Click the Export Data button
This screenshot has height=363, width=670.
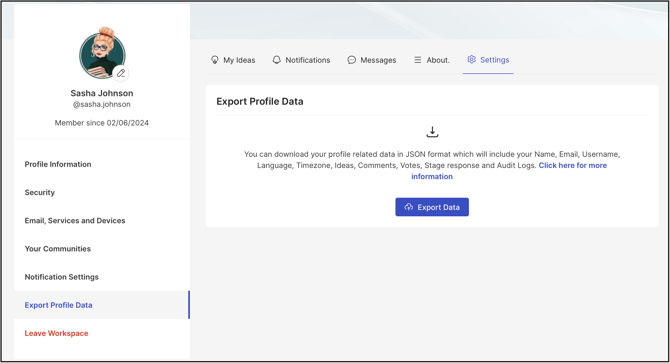[432, 207]
